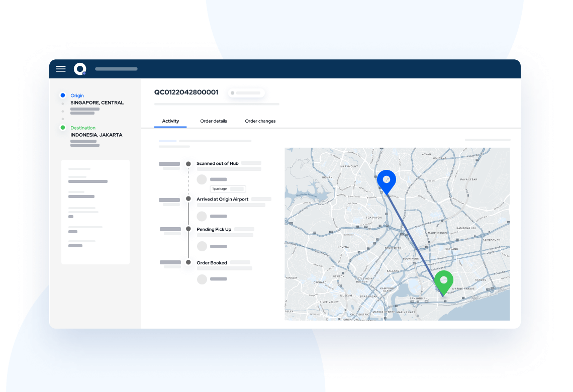Screen dimensions: 573x392
Task: Click the TOA PAYOH label on map
Action: 373,218
